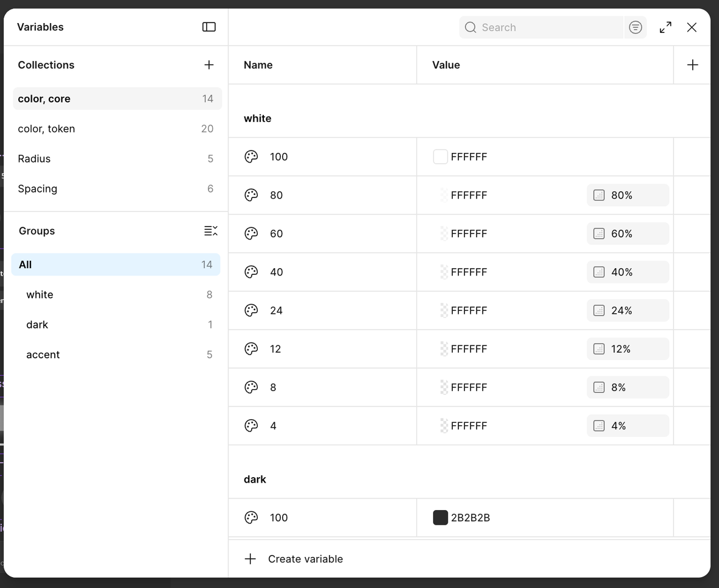The image size is (719, 588).
Task: Toggle the sidebar panel icon
Action: (208, 27)
